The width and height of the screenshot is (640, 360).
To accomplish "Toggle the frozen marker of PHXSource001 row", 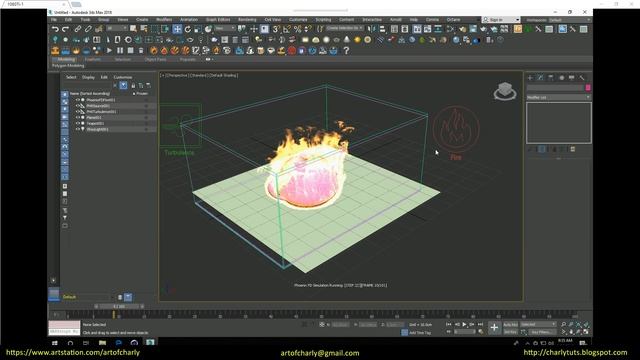I will coord(146,106).
